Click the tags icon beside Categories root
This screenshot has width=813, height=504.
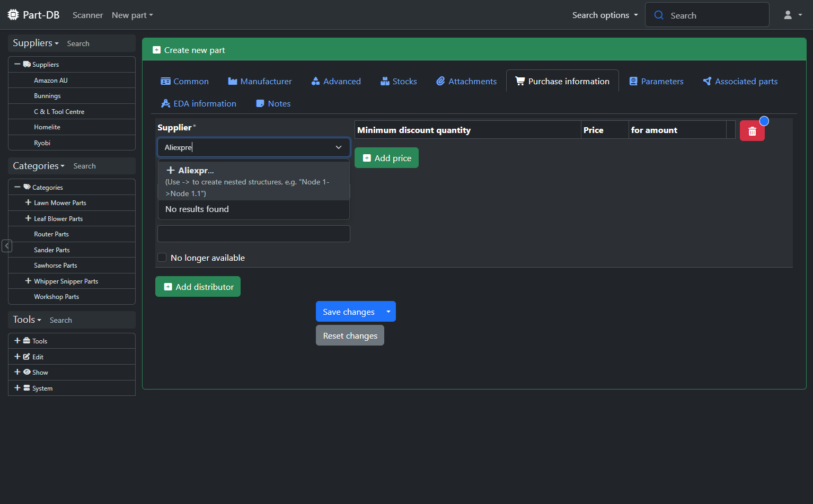coord(26,187)
